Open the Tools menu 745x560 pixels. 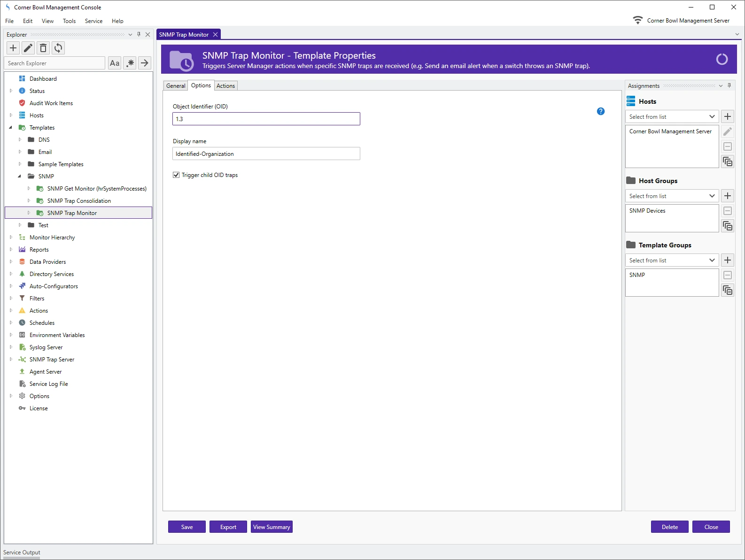pyautogui.click(x=69, y=21)
